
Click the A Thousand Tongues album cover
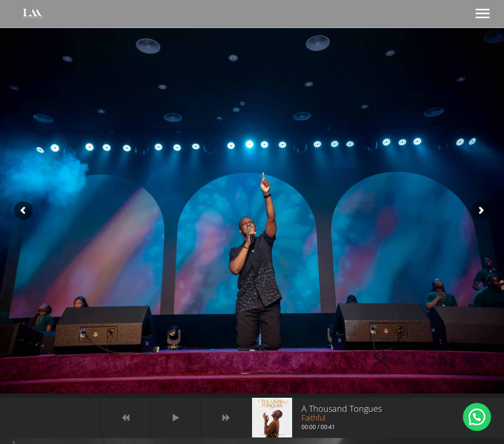[272, 417]
